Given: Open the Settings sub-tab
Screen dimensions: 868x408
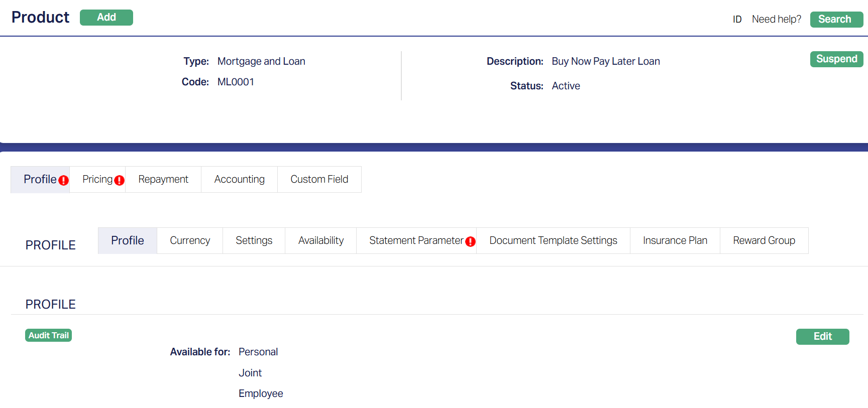Looking at the screenshot, I should (x=254, y=241).
